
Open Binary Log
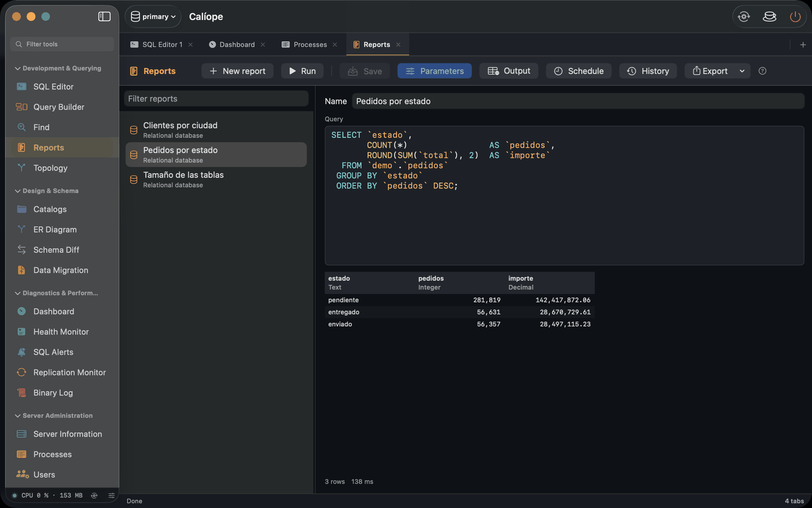[62, 393]
